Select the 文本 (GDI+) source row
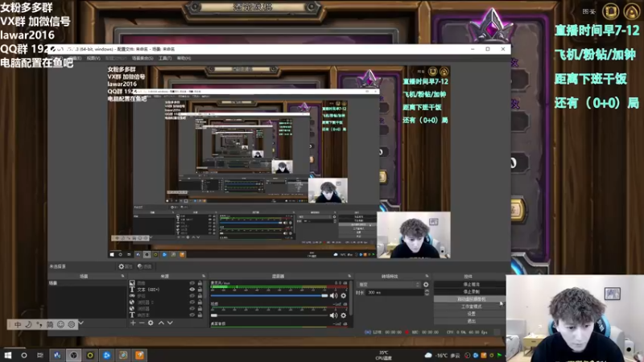644x362 pixels. [166, 290]
